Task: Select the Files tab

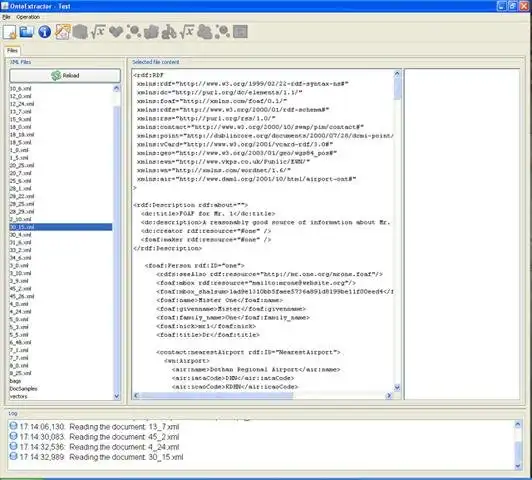Action: click(x=12, y=51)
